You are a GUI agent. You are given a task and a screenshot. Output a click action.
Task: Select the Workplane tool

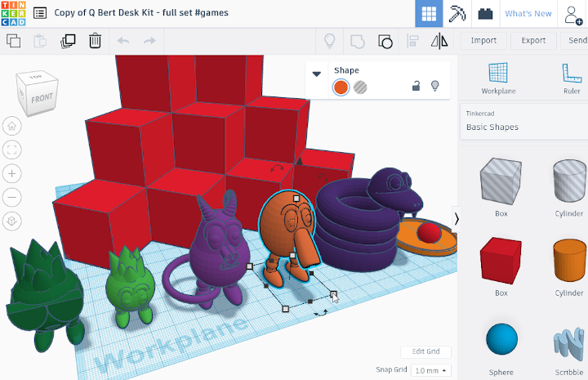498,78
